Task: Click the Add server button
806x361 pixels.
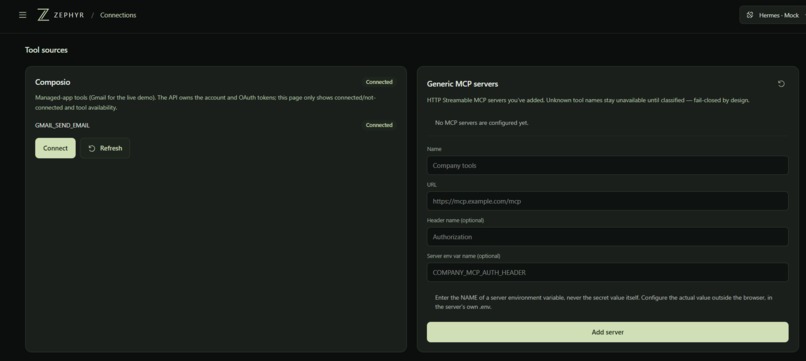Action: click(x=607, y=332)
